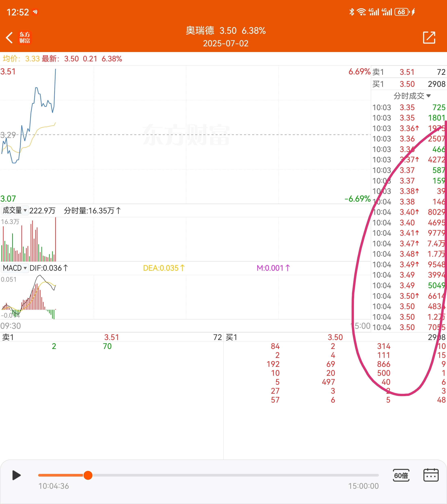
Task: Tap the 奥瑞德 3.50 6.38% title
Action: click(226, 30)
